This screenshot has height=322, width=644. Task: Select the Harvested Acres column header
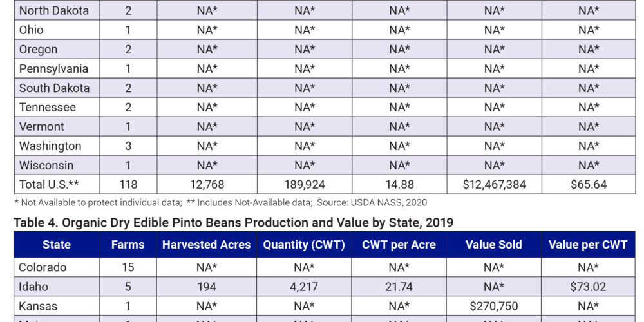[206, 245]
